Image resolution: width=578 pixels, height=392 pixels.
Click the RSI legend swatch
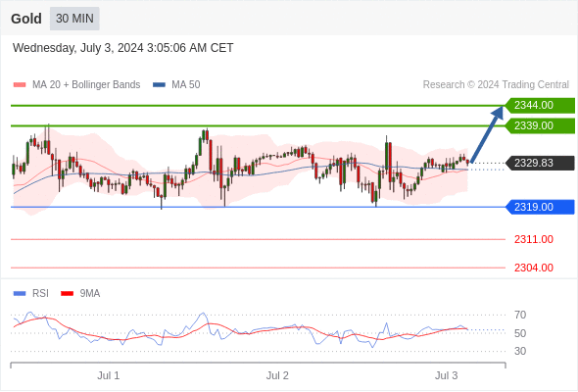point(20,294)
